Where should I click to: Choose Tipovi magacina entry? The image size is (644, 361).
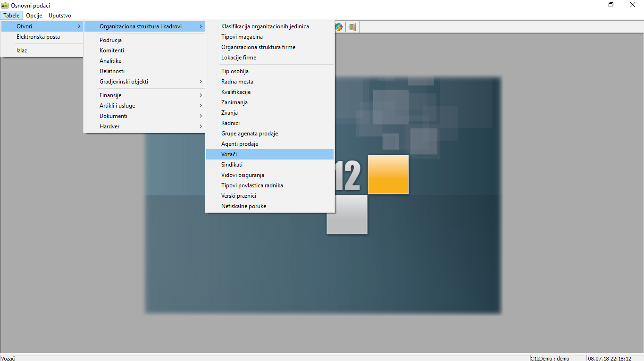coord(242,37)
